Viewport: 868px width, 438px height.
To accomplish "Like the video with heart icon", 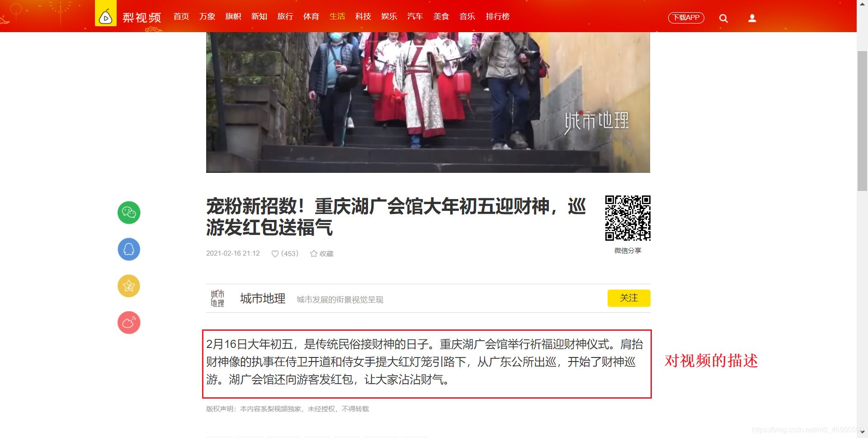I will pyautogui.click(x=276, y=254).
